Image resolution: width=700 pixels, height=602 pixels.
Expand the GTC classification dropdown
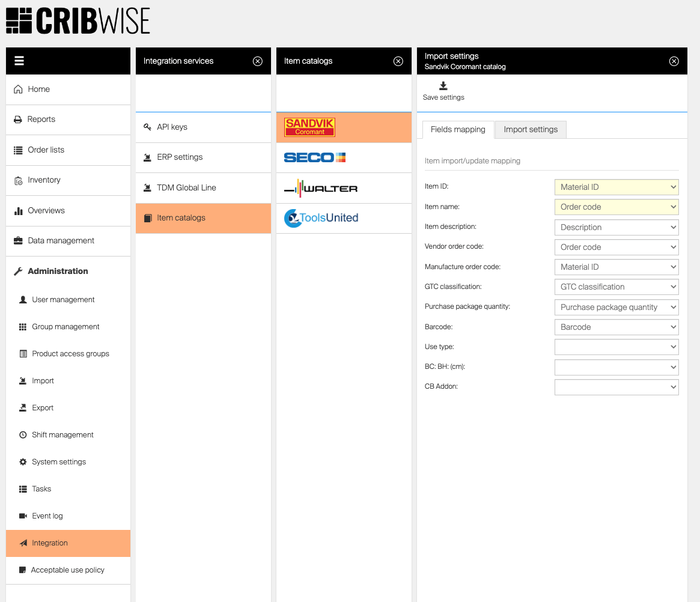[x=616, y=287]
